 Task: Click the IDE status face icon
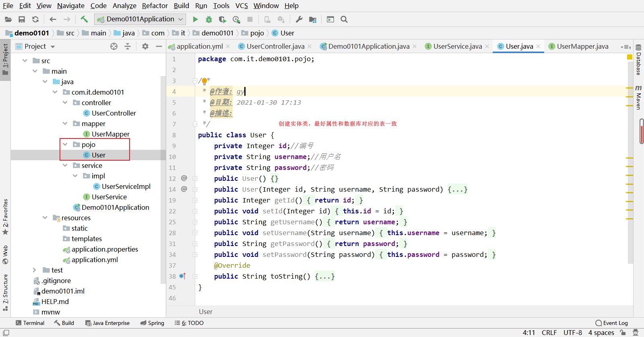(x=636, y=333)
